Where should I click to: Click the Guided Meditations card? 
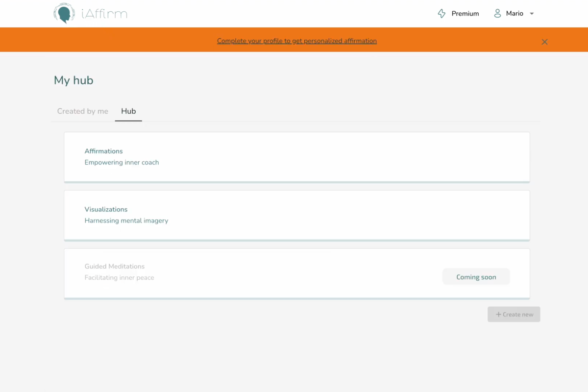pos(297,273)
